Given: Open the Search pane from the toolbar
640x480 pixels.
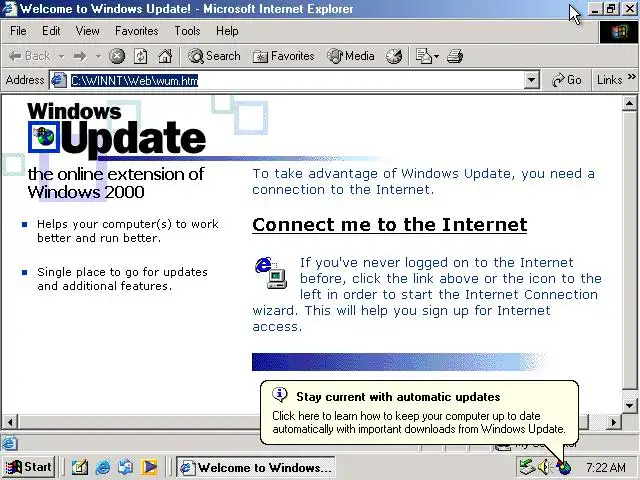Looking at the screenshot, I should pos(214,56).
